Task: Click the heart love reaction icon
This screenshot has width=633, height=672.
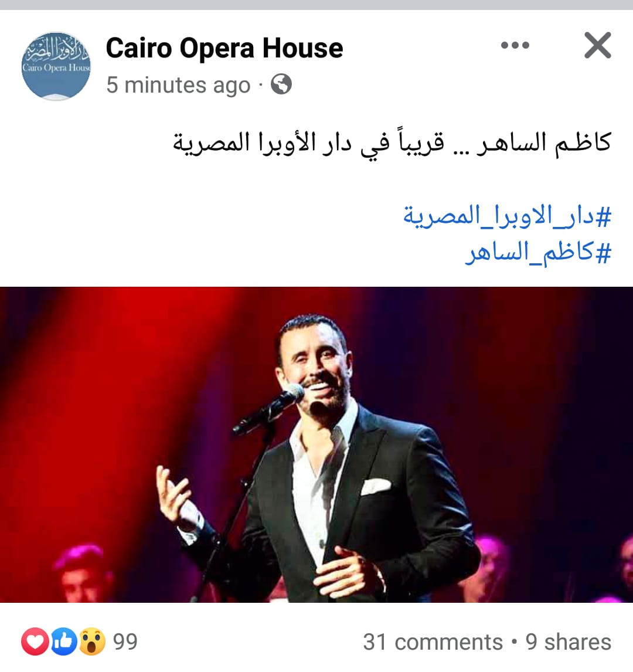Action: (35, 642)
